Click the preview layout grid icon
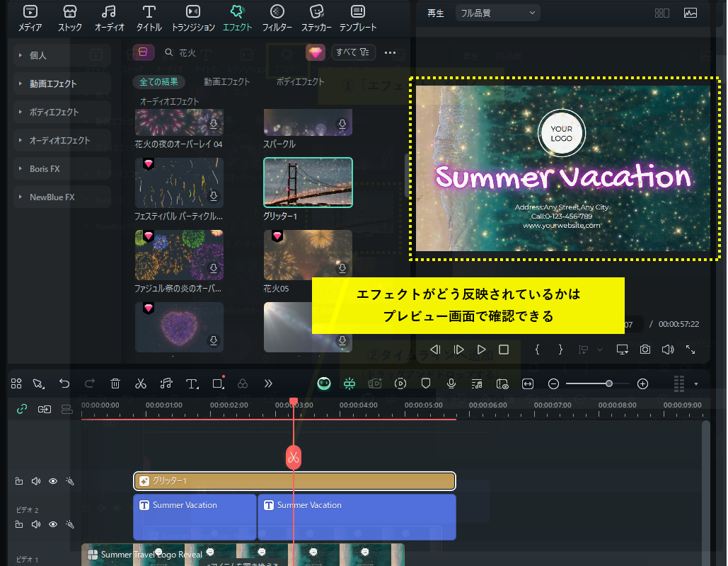The image size is (728, 566). point(661,13)
